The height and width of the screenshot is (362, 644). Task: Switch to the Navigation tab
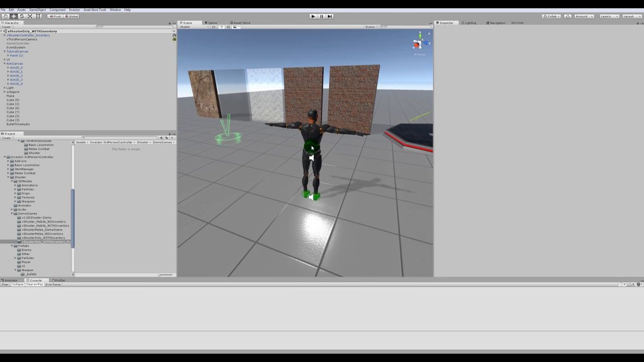click(496, 23)
